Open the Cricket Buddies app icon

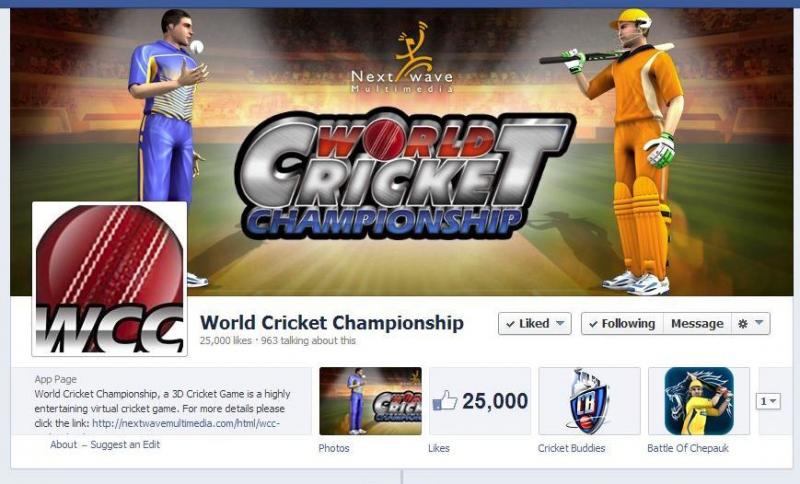(x=589, y=401)
